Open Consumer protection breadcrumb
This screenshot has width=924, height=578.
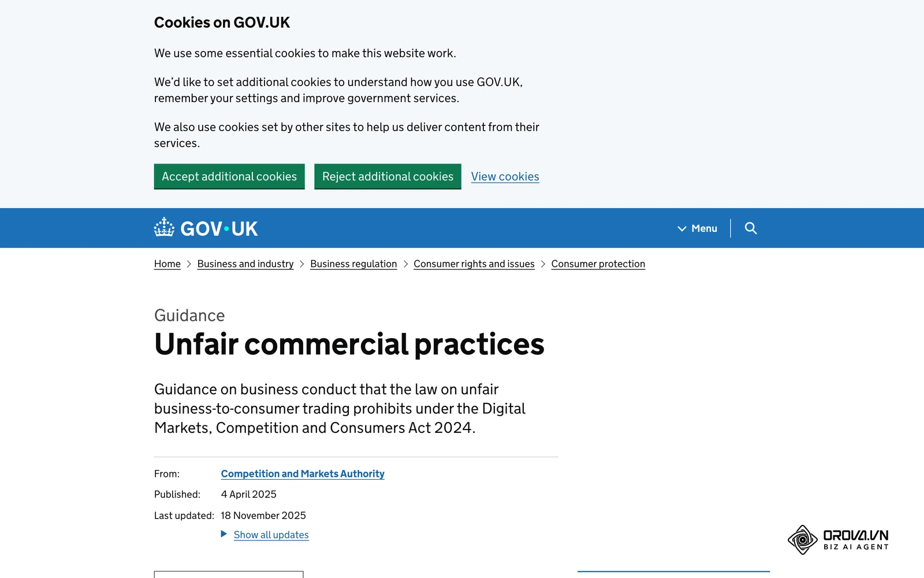(x=598, y=264)
